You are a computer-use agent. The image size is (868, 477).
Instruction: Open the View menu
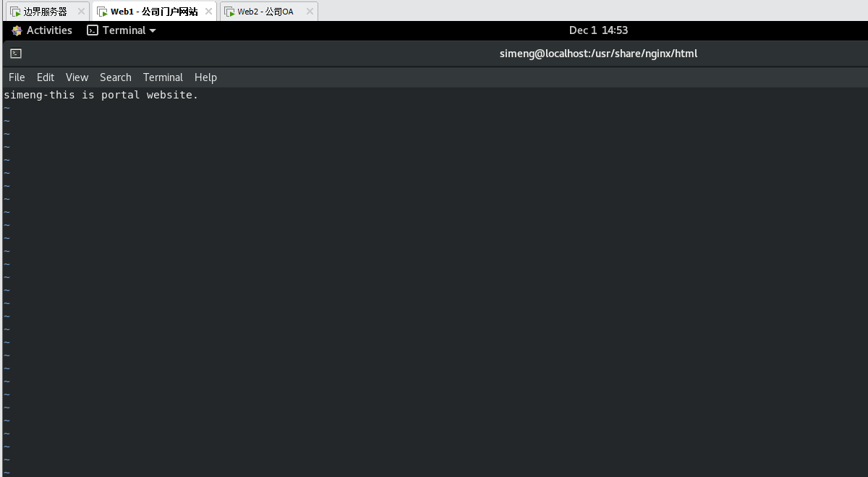tap(77, 77)
